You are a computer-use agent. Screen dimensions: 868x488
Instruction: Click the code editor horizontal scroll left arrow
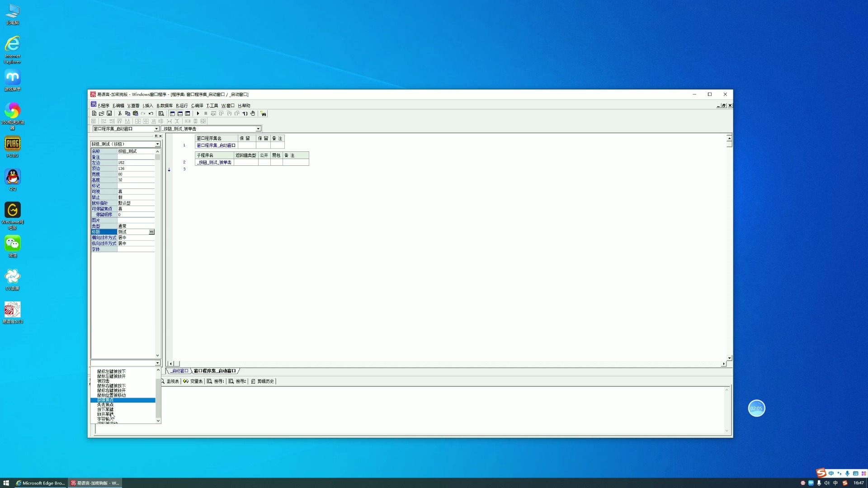pos(171,364)
